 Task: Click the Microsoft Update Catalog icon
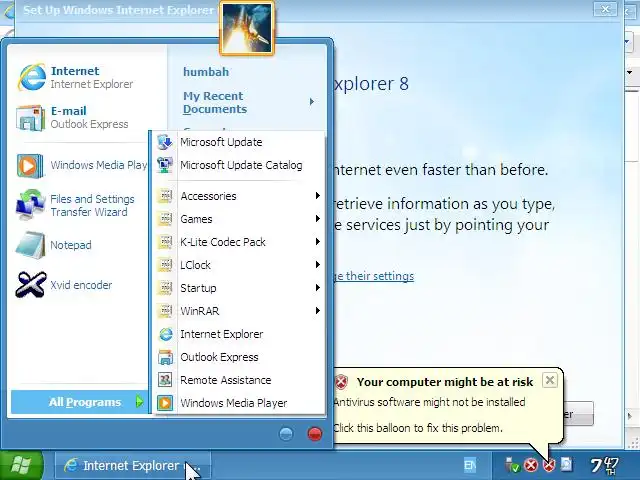click(x=165, y=165)
